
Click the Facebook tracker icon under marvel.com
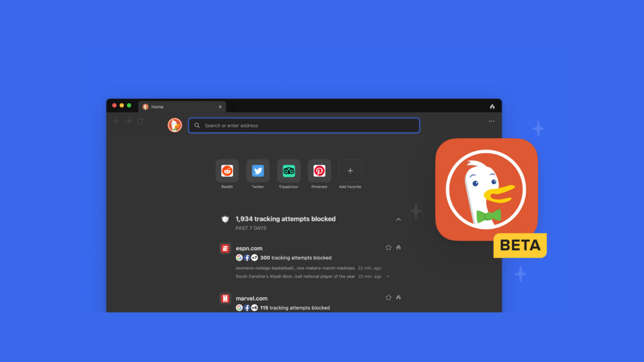coord(247,308)
